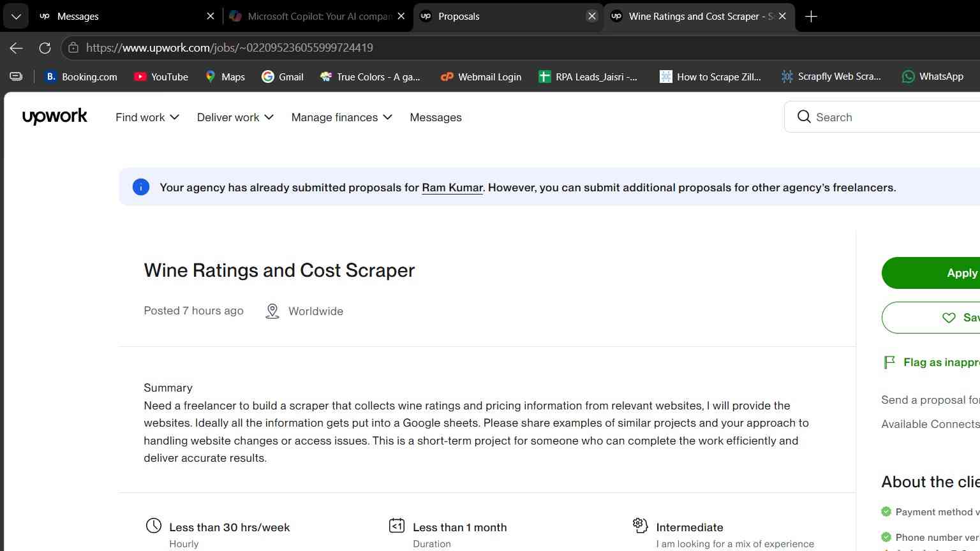Click the blue info icon in banner
This screenshot has width=980, height=551.
[141, 187]
